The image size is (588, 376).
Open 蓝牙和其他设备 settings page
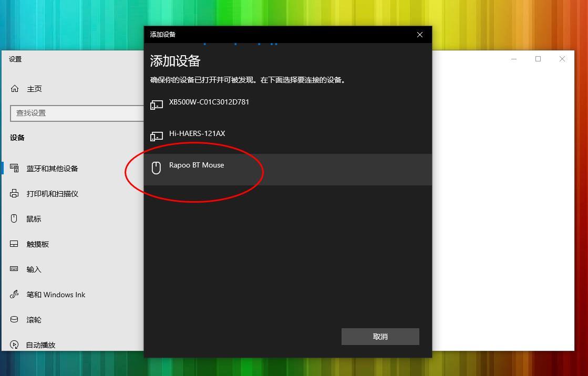click(52, 169)
